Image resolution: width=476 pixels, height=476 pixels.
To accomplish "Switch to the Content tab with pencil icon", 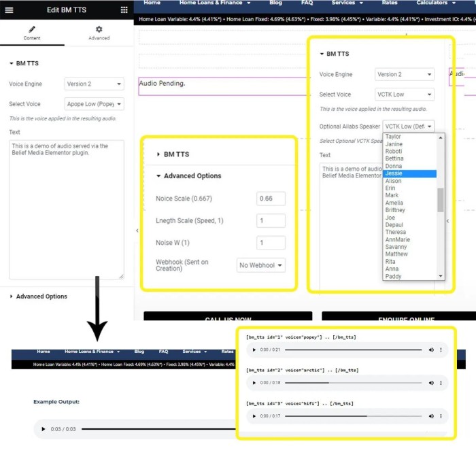I will (32, 33).
